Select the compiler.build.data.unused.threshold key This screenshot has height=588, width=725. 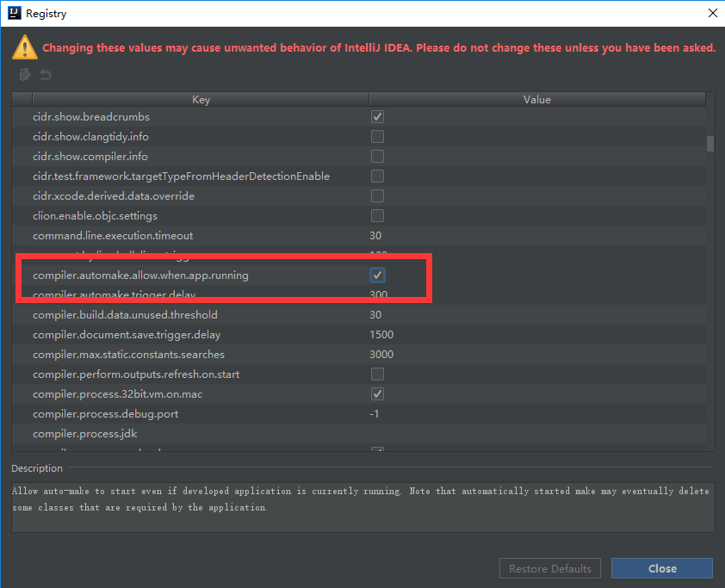[x=125, y=315]
